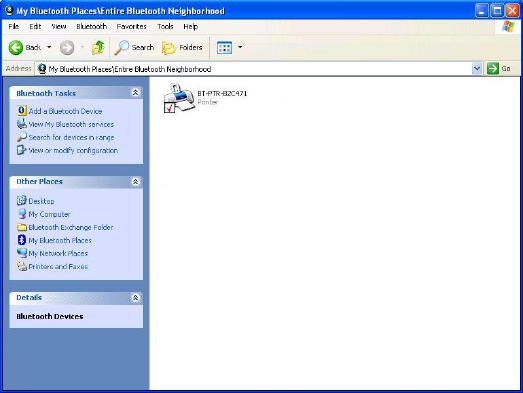Expand the Address bar dropdown
The image size is (523, 393).
coord(477,69)
